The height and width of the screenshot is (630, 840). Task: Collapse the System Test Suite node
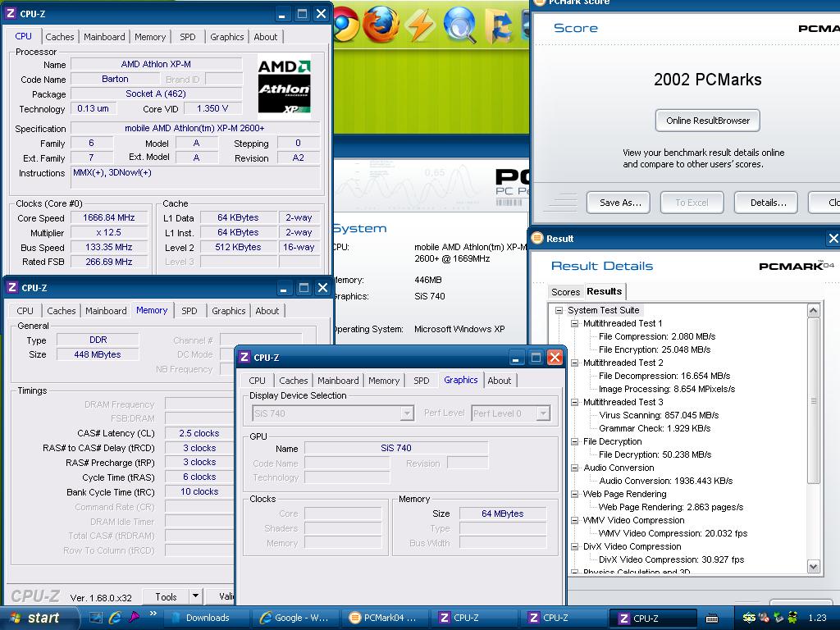pyautogui.click(x=559, y=310)
